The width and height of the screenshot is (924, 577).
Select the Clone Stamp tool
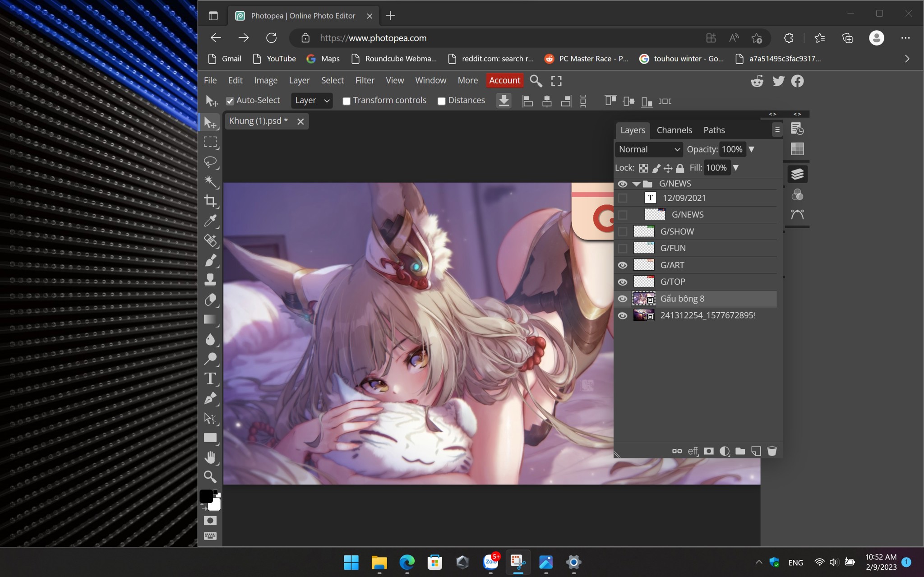pyautogui.click(x=210, y=280)
